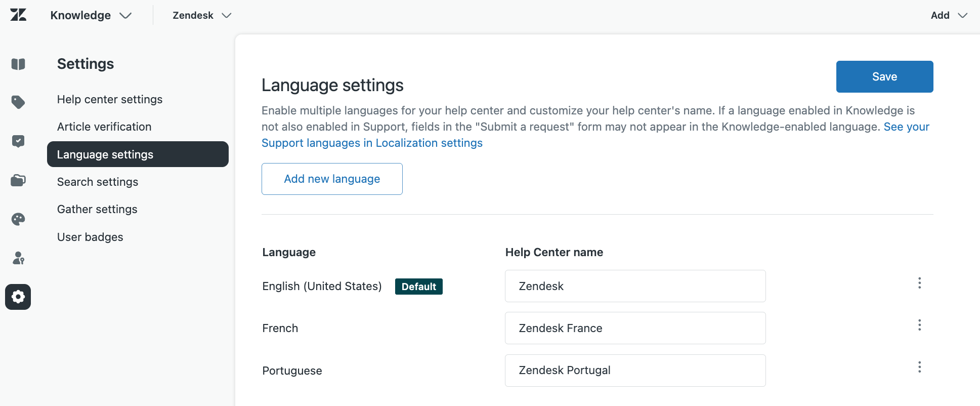Click the Zendesk logo icon
Viewport: 980px width, 406px height.
click(18, 15)
